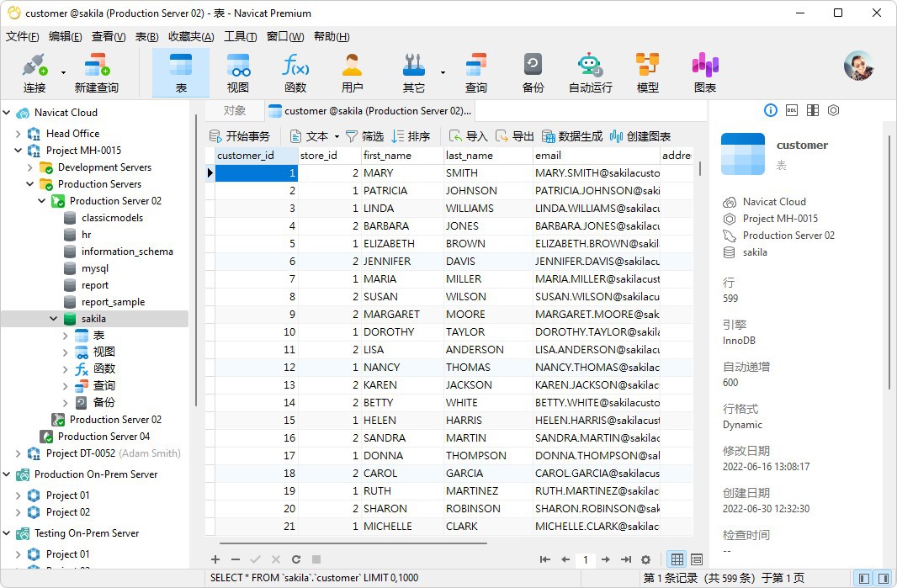Viewport: 897px width, 588px height.
Task: Open the View (查看) menu
Action: [x=109, y=37]
